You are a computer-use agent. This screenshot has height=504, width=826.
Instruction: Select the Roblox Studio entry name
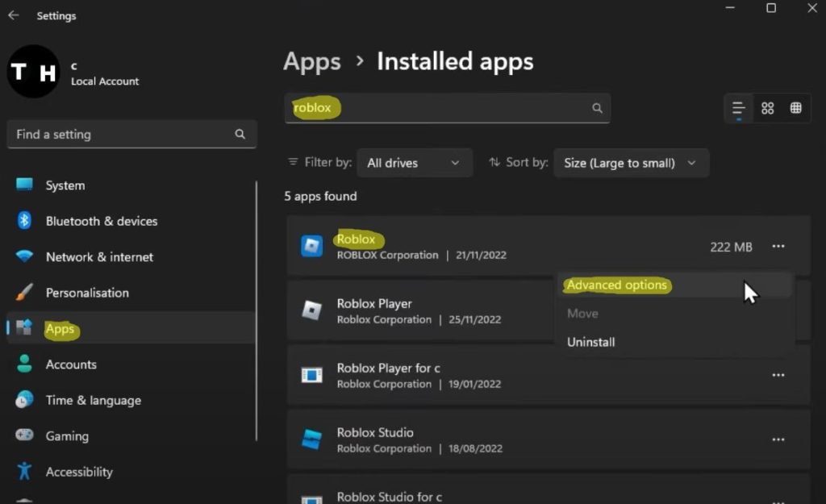click(375, 432)
